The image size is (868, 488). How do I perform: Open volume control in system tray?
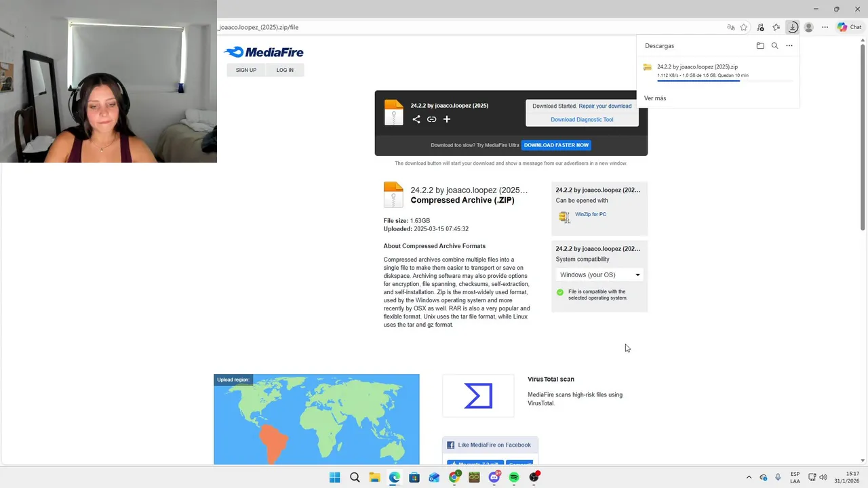point(823,477)
